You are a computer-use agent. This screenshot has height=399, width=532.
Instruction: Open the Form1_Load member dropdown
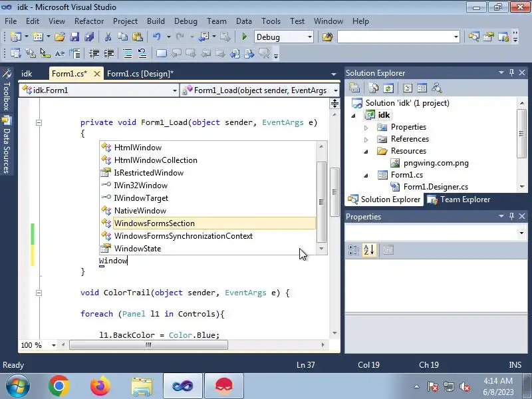336,90
